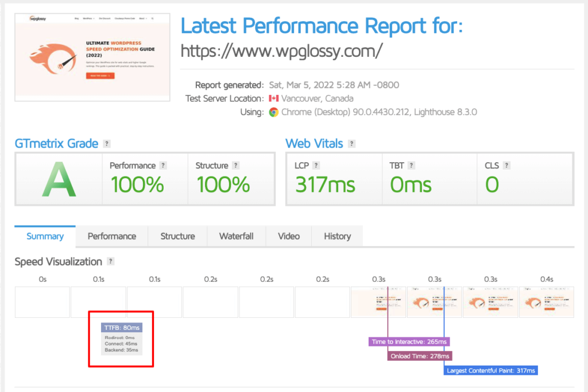Click the Onload Time: 278ms marker
Viewport: 588px width, 392px height.
(x=420, y=356)
